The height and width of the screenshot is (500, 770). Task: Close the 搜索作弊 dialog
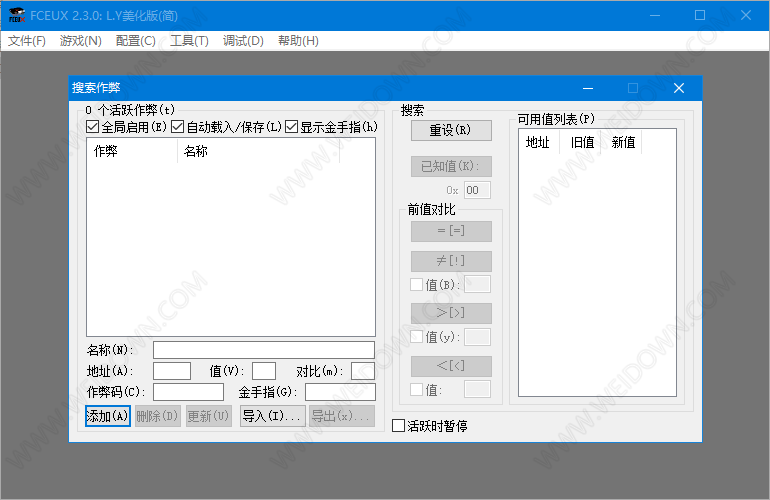(679, 88)
